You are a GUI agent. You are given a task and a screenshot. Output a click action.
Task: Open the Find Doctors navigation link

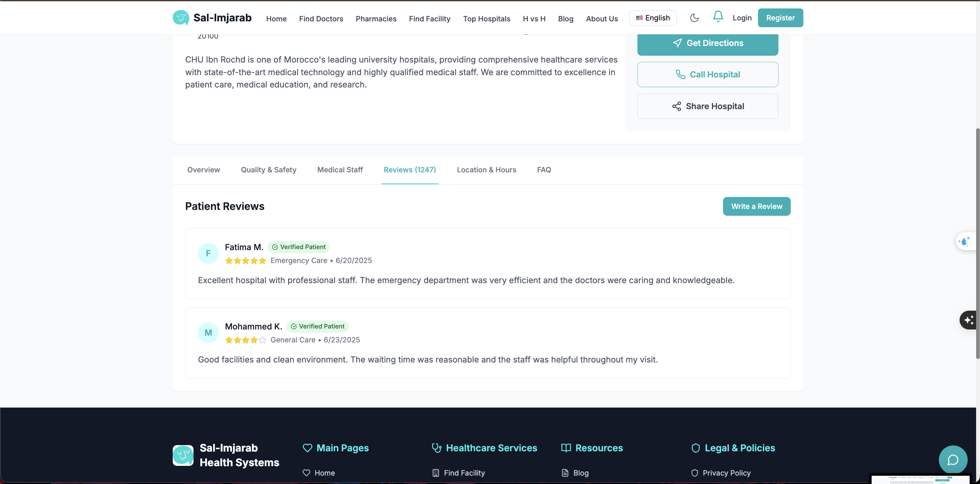(321, 19)
